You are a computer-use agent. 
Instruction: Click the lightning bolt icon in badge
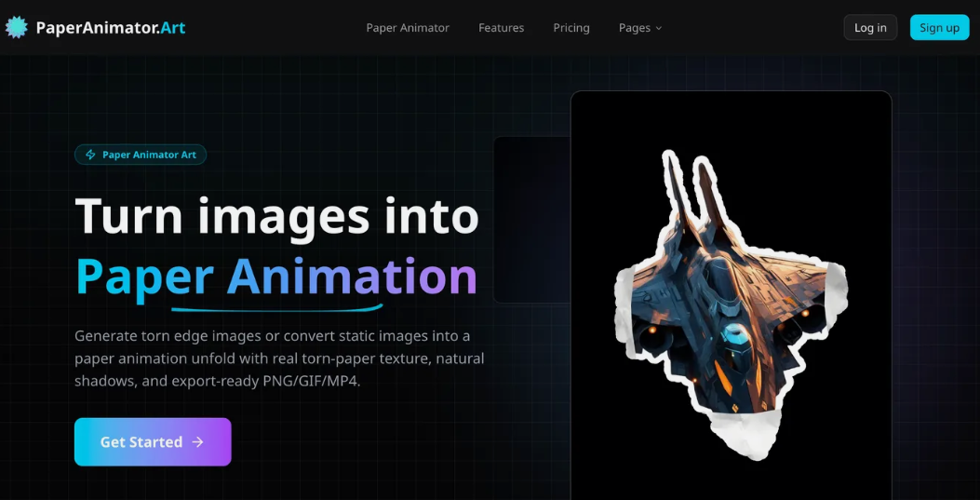[x=90, y=155]
